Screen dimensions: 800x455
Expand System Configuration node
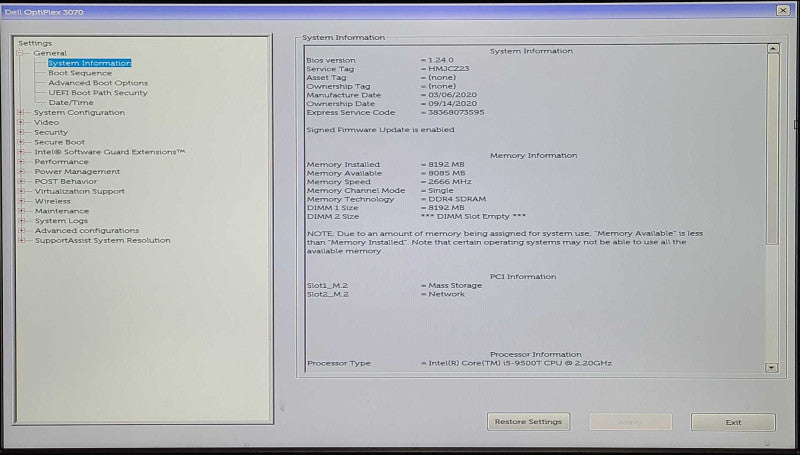coord(21,112)
